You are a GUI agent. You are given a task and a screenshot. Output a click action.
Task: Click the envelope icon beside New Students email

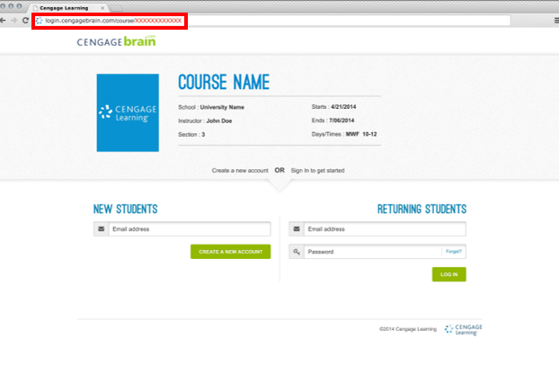click(102, 229)
